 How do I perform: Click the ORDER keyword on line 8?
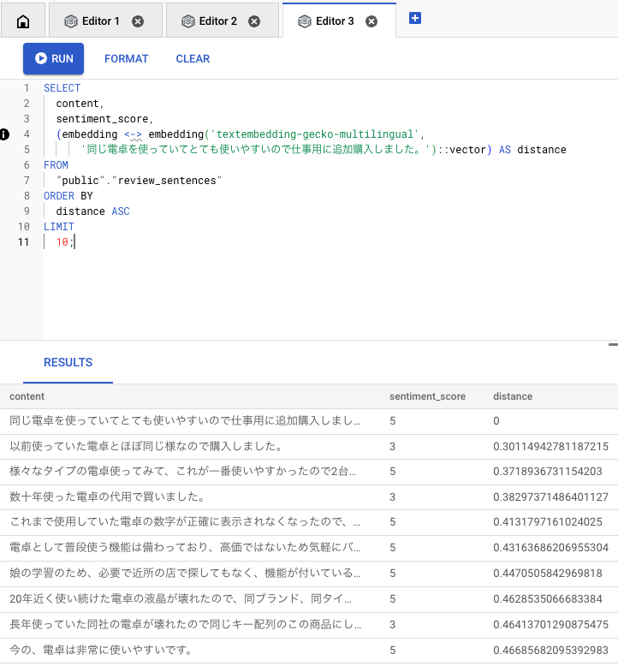point(59,196)
